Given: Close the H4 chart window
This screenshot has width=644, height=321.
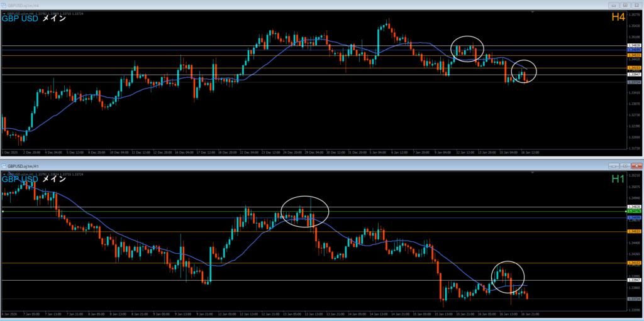Looking at the screenshot, I should tap(637, 5).
